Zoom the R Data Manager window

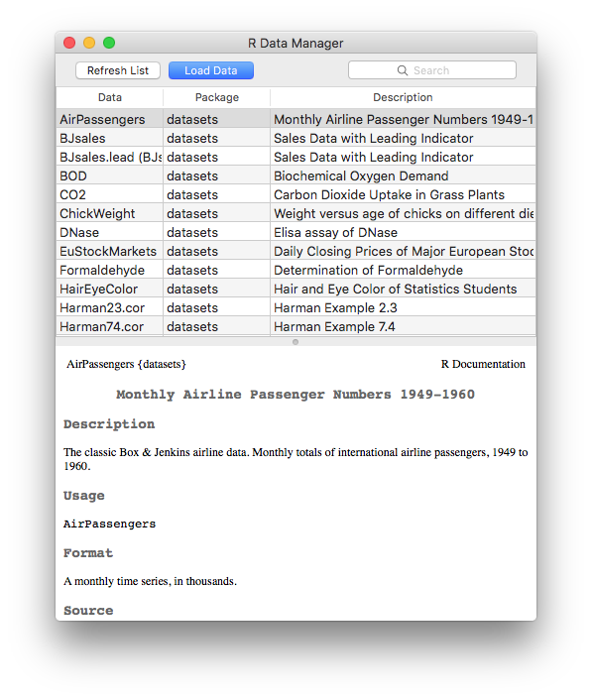coord(109,43)
